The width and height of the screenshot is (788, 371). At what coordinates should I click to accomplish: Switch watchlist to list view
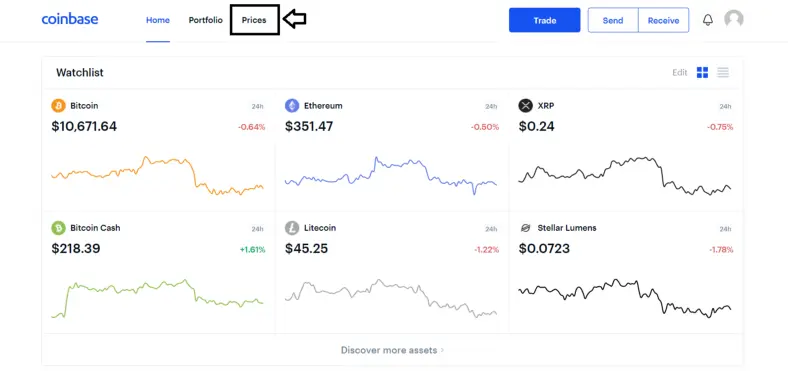point(723,72)
